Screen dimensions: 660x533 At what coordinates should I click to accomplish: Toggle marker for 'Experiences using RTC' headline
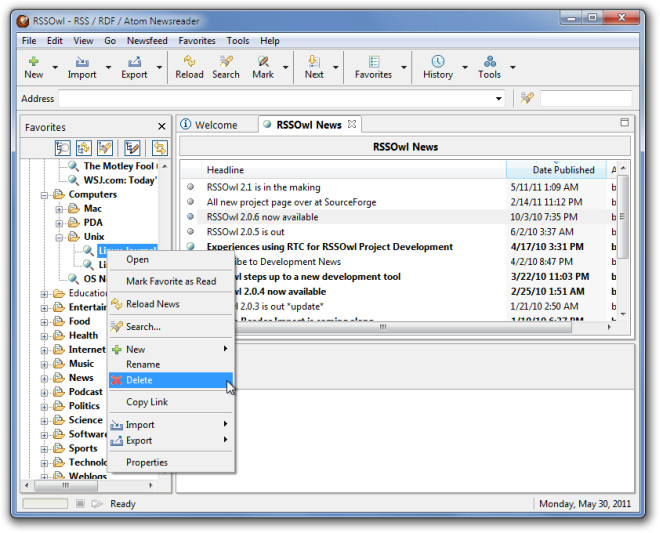(190, 246)
